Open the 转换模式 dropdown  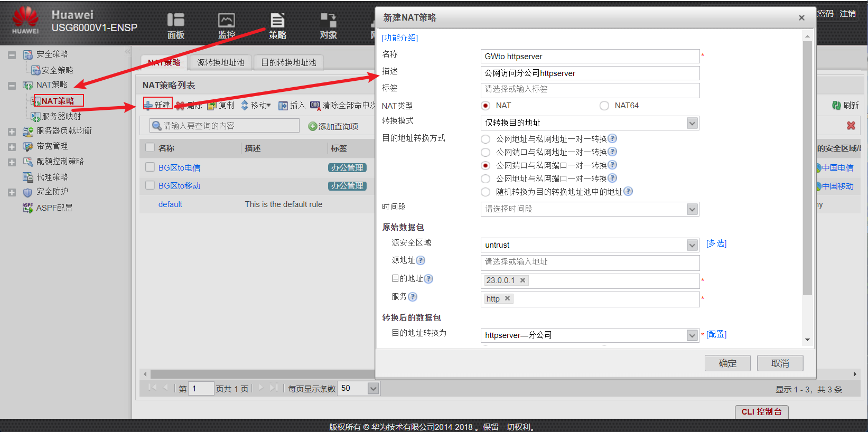coord(692,123)
